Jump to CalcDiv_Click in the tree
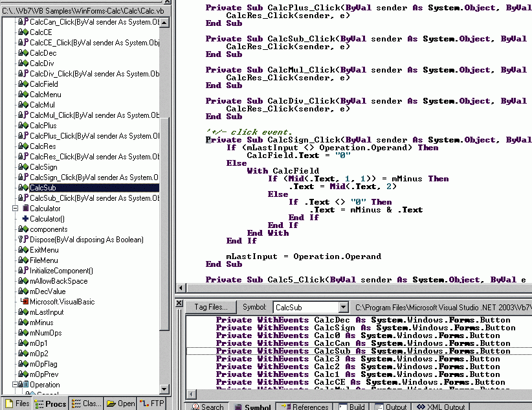The height and width of the screenshot is (410, 532). (x=94, y=74)
